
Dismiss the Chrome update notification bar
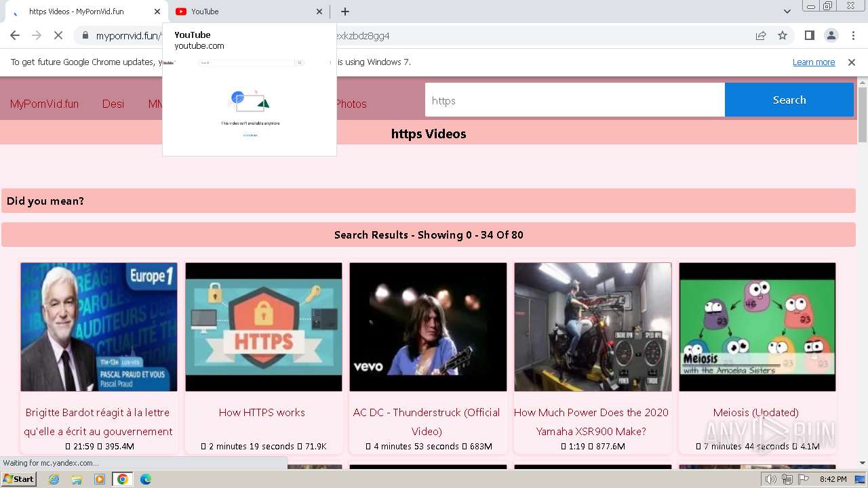pos(852,62)
